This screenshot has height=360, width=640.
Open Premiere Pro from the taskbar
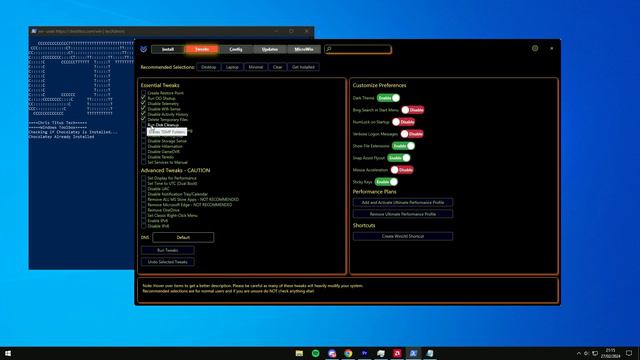pyautogui.click(x=364, y=353)
